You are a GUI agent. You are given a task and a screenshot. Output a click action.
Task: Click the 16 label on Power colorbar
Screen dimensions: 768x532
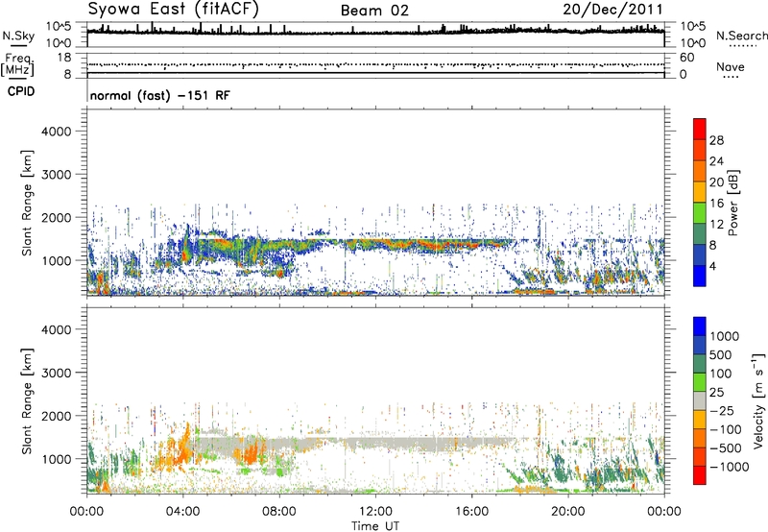[x=716, y=204]
